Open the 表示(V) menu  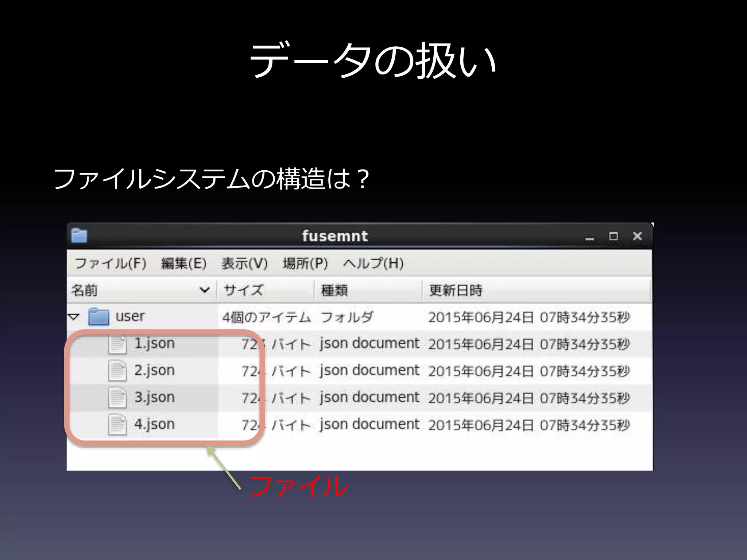(x=245, y=263)
